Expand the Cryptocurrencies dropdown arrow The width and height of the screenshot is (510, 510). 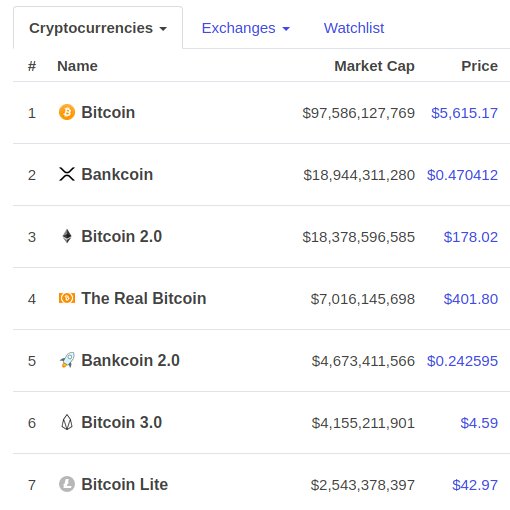(163, 29)
